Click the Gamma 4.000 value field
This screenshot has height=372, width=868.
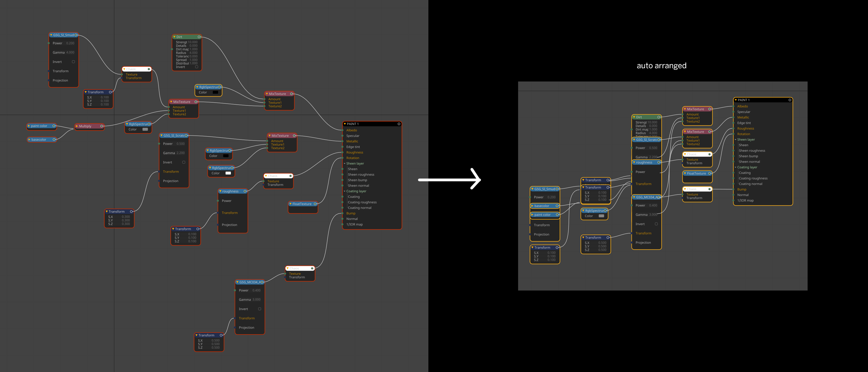pyautogui.click(x=70, y=52)
